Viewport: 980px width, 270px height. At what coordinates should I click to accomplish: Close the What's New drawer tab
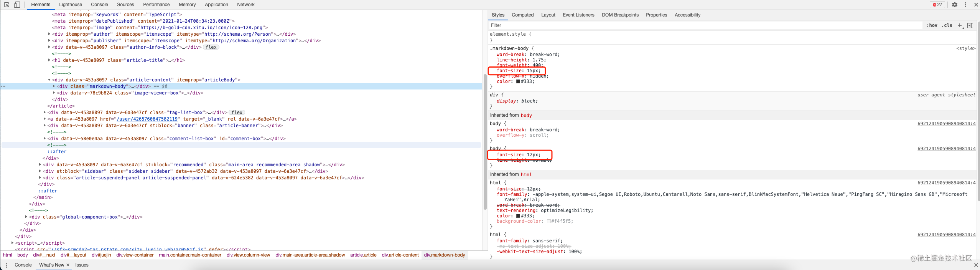point(68,265)
